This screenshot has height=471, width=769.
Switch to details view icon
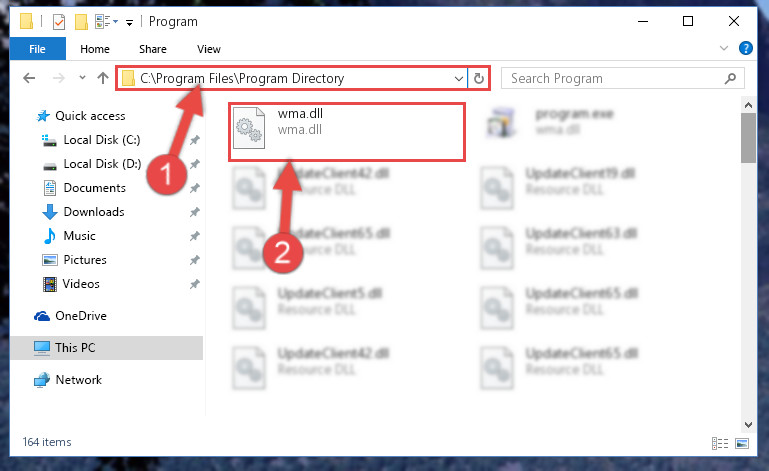click(719, 444)
